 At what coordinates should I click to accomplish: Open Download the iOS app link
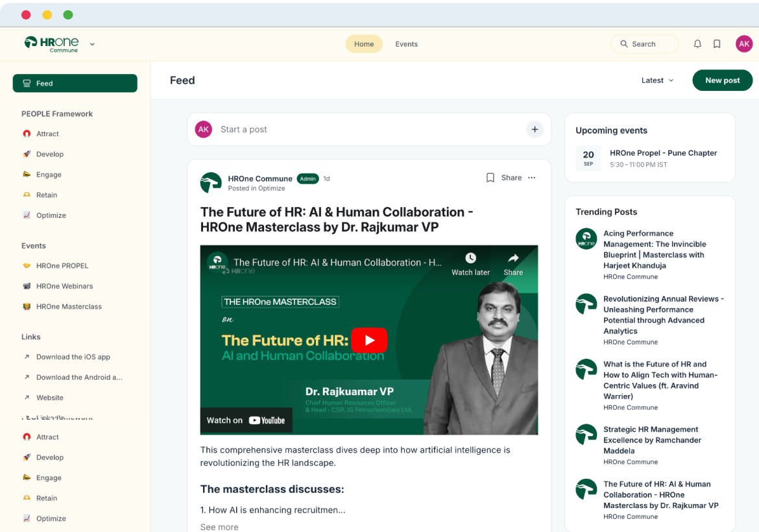tap(73, 357)
